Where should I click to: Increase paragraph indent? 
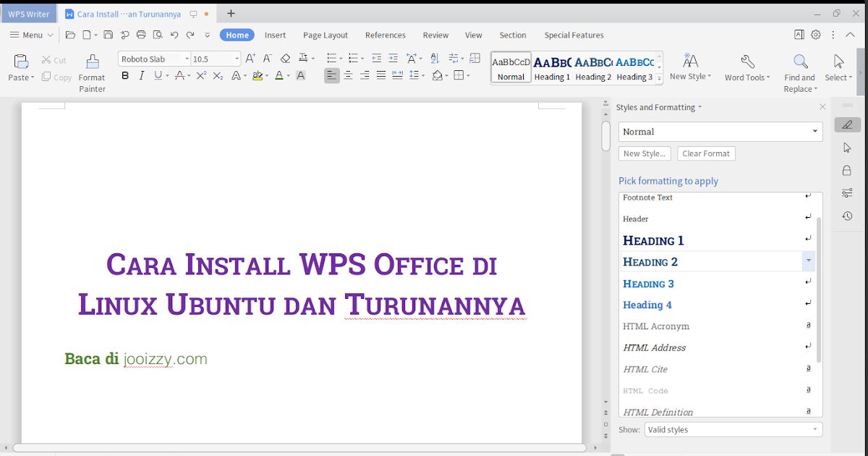(393, 59)
